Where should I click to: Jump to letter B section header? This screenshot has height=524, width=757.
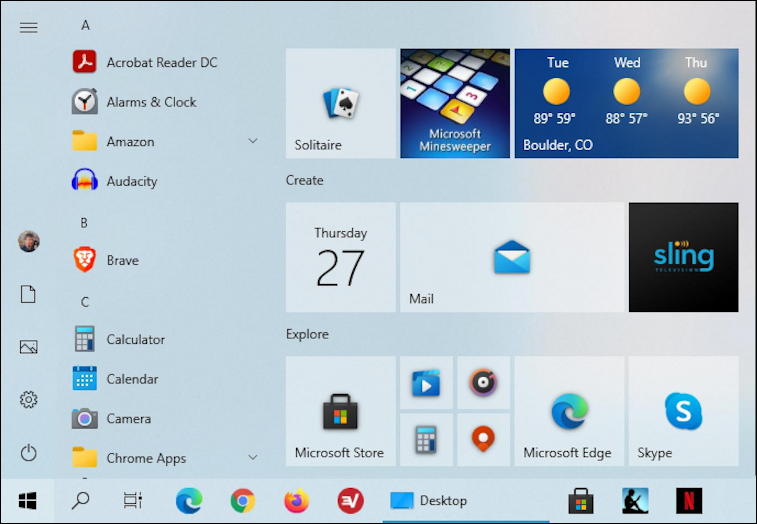(x=84, y=223)
